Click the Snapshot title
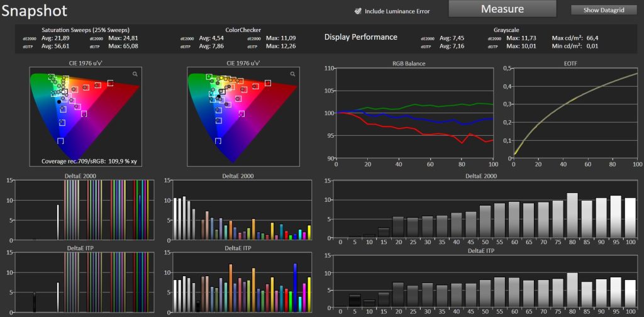Image resolution: width=644 pixels, height=317 pixels. click(35, 11)
